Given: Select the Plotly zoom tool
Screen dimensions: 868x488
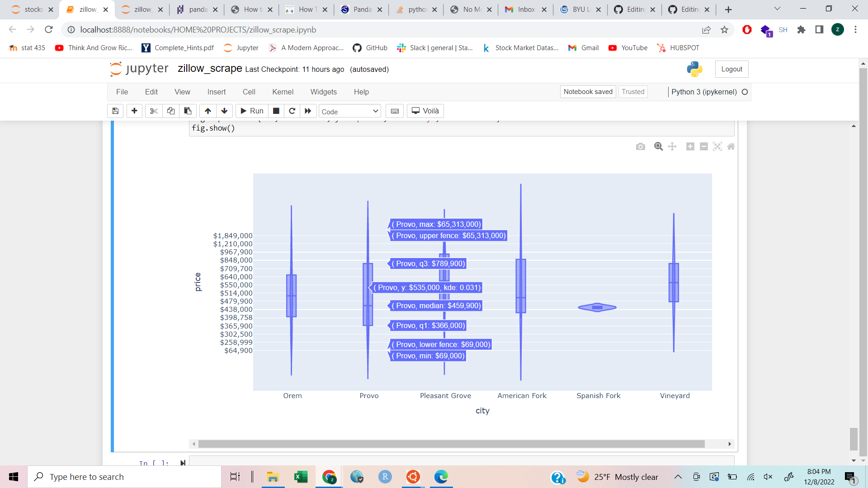Looking at the screenshot, I should [658, 146].
